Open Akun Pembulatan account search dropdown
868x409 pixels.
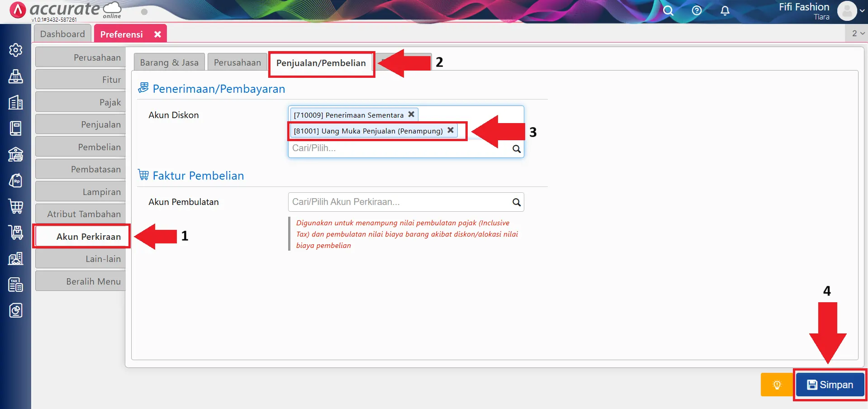tap(516, 202)
